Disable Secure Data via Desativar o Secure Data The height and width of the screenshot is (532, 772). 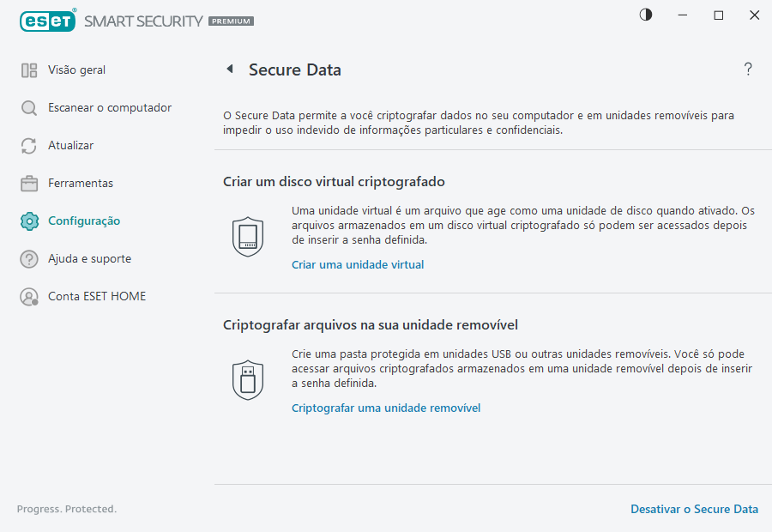click(694, 509)
